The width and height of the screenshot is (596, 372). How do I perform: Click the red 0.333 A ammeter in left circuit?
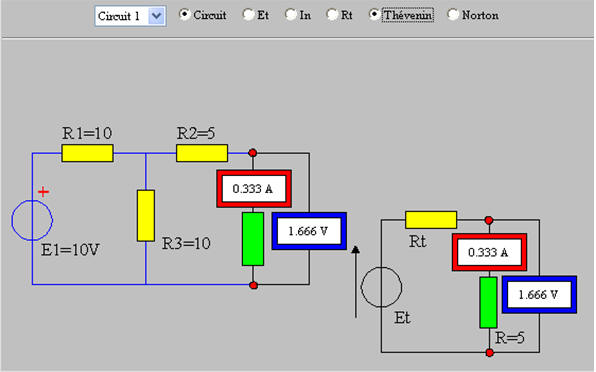[x=254, y=189]
